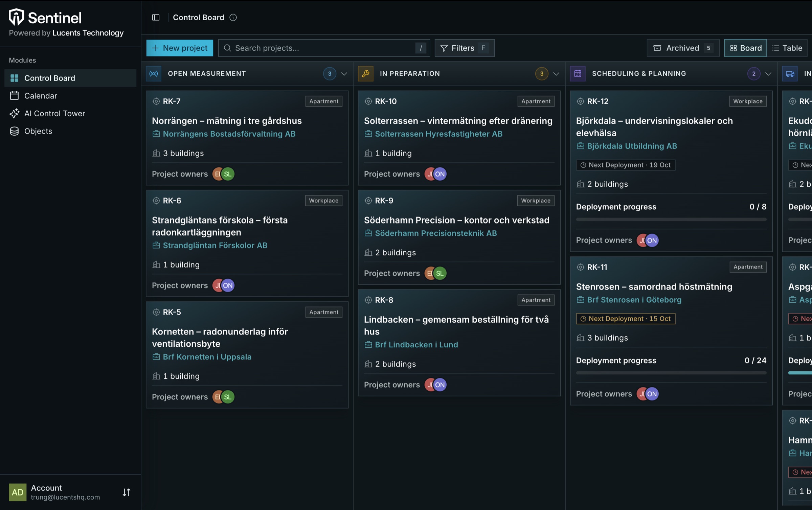The width and height of the screenshot is (812, 510).
Task: Click Scheduling & Planning calendar icon
Action: coord(578,73)
